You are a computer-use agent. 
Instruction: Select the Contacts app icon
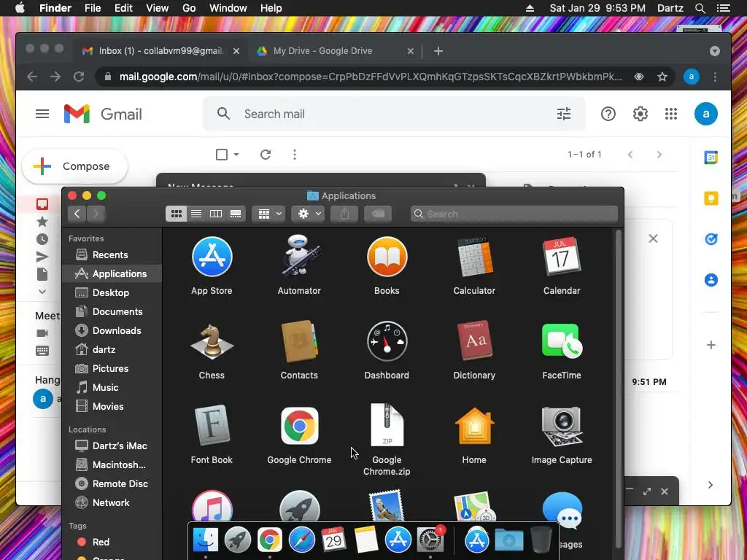(x=299, y=341)
